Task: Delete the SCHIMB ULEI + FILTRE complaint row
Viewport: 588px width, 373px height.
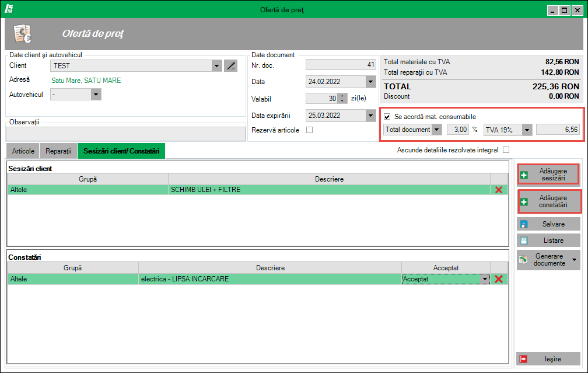Action: pos(499,190)
